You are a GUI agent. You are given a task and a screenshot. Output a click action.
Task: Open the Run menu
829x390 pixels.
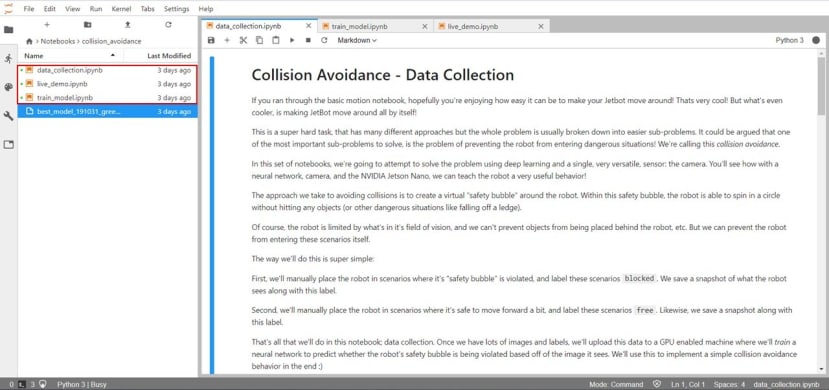point(96,9)
